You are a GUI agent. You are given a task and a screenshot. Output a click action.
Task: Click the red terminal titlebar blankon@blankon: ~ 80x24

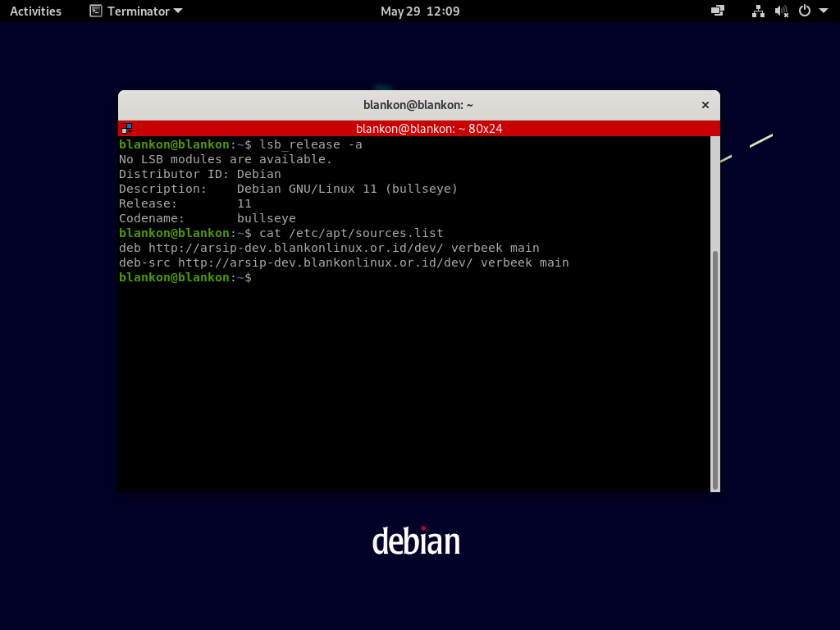(419, 129)
